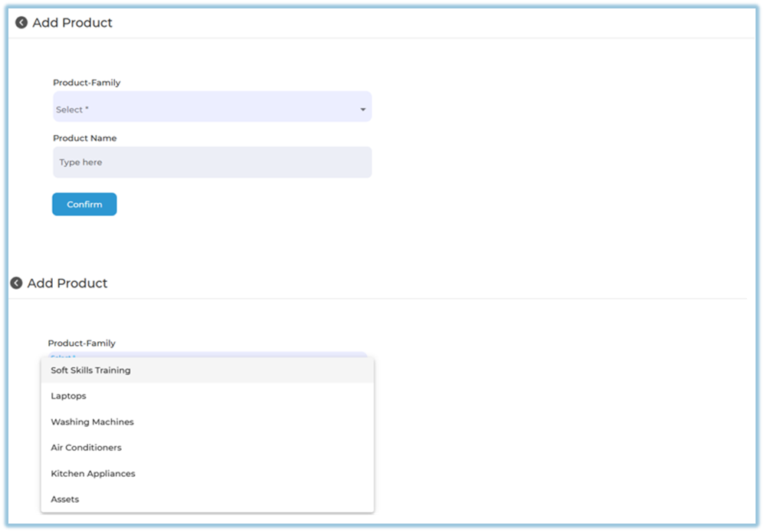Click the Product-Family label above Select field

tap(87, 83)
